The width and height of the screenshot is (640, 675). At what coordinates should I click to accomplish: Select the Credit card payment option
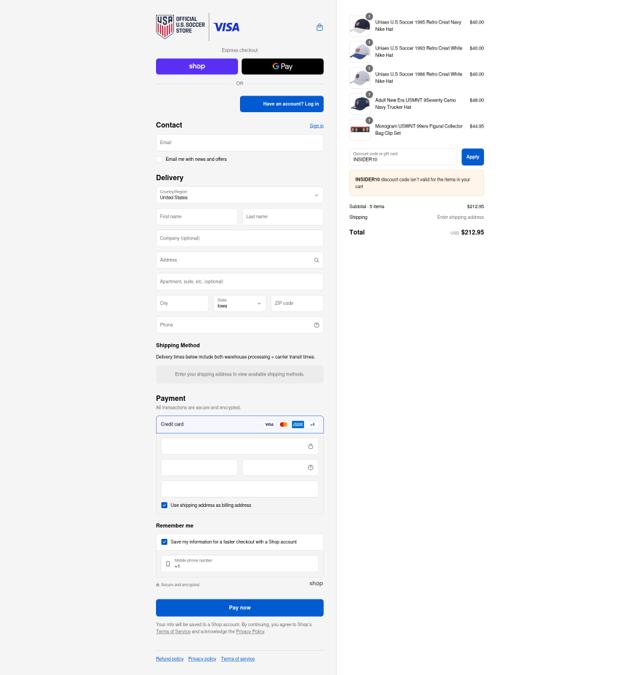coord(240,424)
